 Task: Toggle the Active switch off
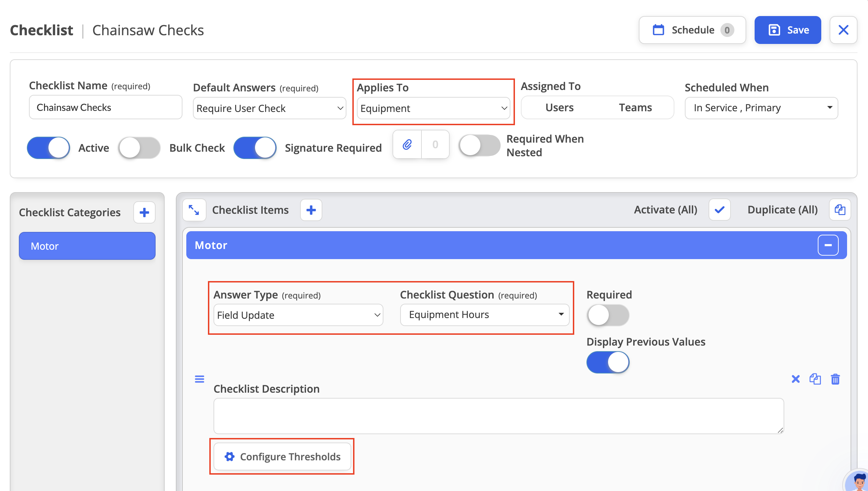click(x=48, y=148)
